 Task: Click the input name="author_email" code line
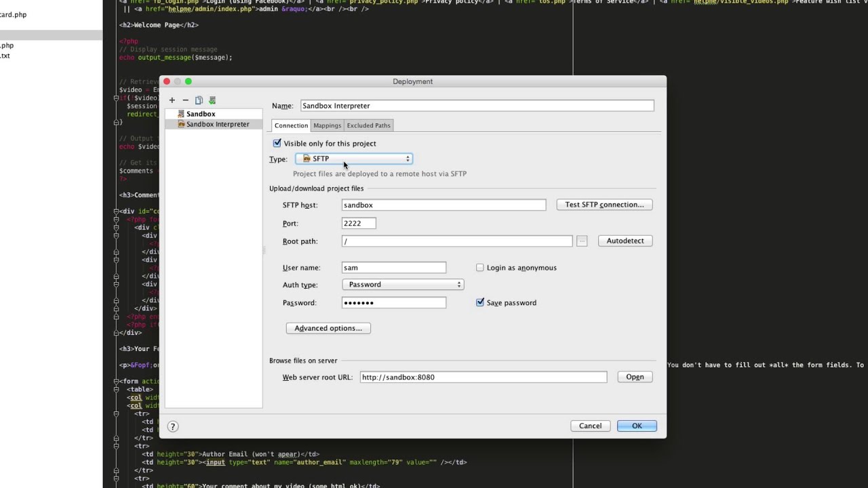click(x=304, y=462)
